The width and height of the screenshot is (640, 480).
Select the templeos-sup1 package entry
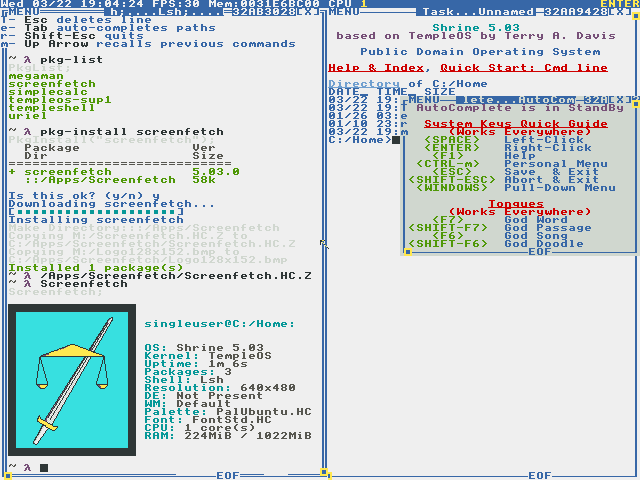click(60, 100)
